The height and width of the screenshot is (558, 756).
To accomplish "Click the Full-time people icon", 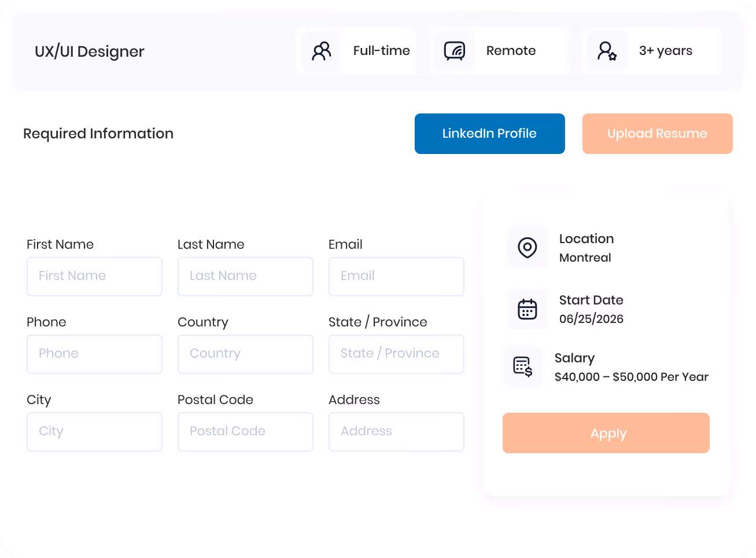I will pyautogui.click(x=322, y=51).
